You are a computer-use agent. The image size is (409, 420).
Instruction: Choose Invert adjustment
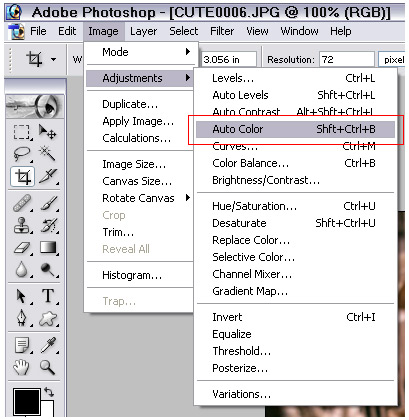(295, 317)
